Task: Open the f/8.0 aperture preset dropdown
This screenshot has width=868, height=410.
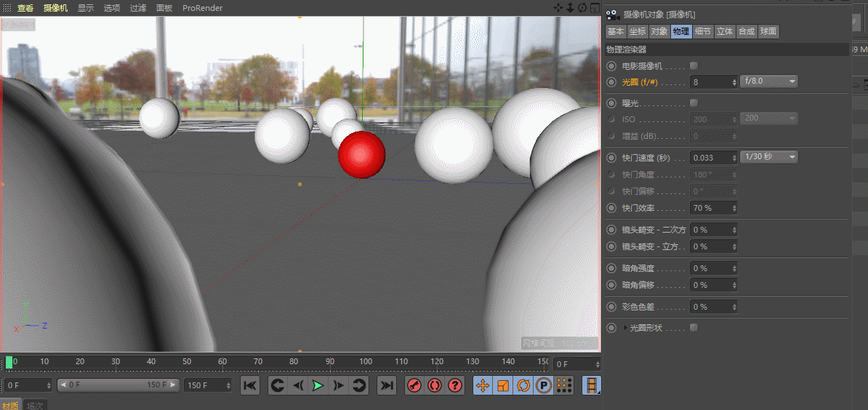Action: [x=768, y=81]
